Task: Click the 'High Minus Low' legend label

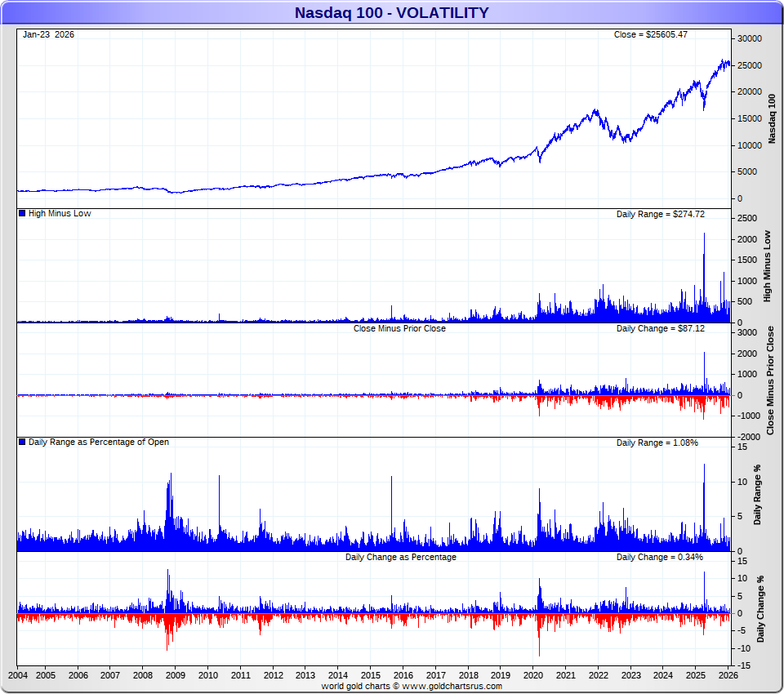Action: 60,213
